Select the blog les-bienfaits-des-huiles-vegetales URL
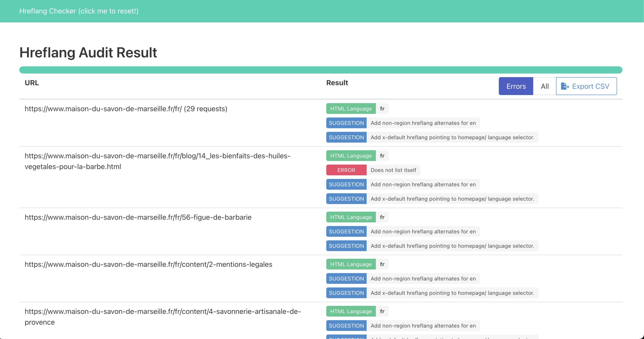Screen dimensions: 644x339 pos(157,161)
